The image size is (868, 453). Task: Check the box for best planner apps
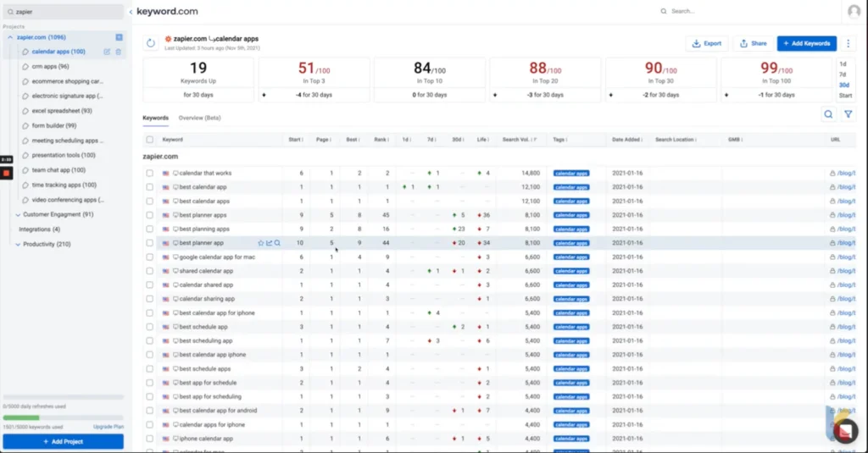[x=149, y=215]
